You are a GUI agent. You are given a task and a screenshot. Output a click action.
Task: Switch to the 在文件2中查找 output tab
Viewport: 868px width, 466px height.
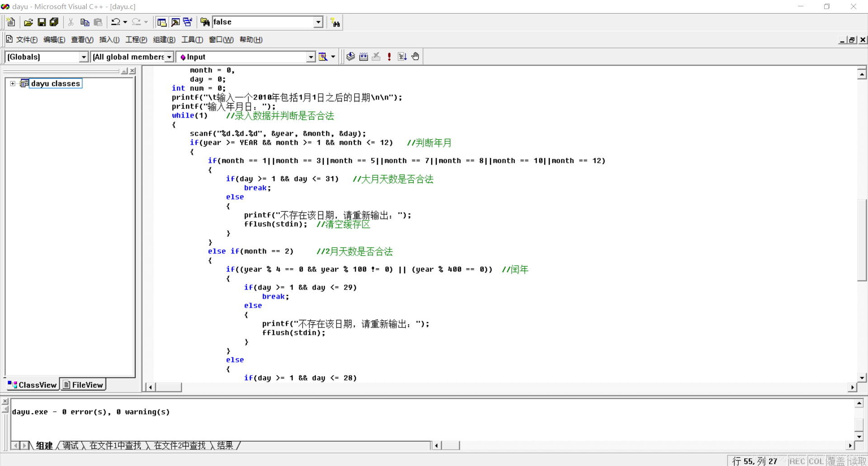tap(180, 446)
